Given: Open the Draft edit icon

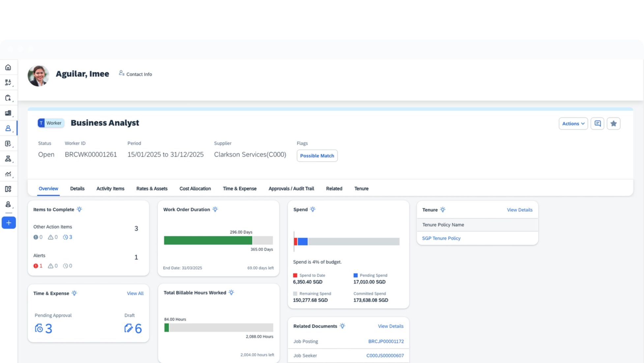Looking at the screenshot, I should (x=128, y=328).
